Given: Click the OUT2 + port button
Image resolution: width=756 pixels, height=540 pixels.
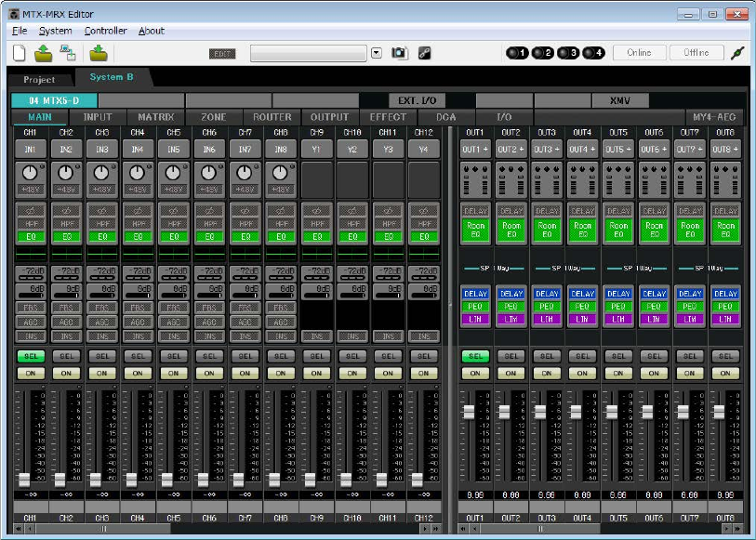Looking at the screenshot, I should click(511, 150).
